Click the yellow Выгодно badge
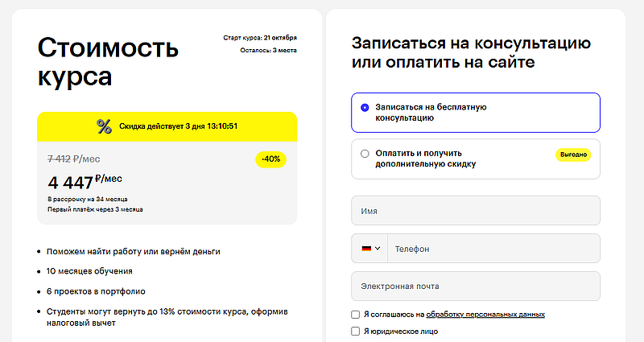The height and width of the screenshot is (342, 644). click(x=573, y=154)
